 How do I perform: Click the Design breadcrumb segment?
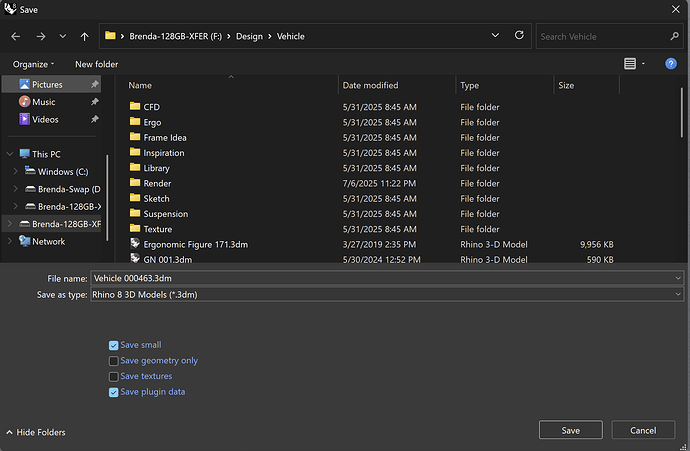249,36
